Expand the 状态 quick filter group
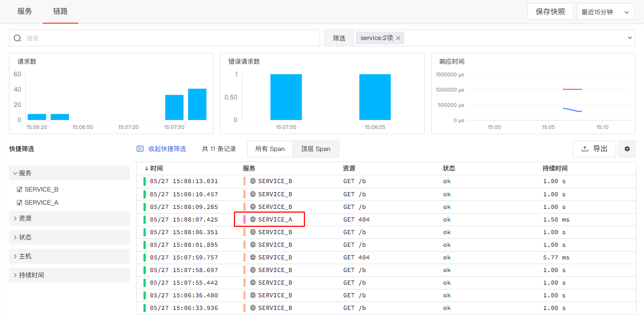Screen dimensions: 644x321 (x=69, y=237)
